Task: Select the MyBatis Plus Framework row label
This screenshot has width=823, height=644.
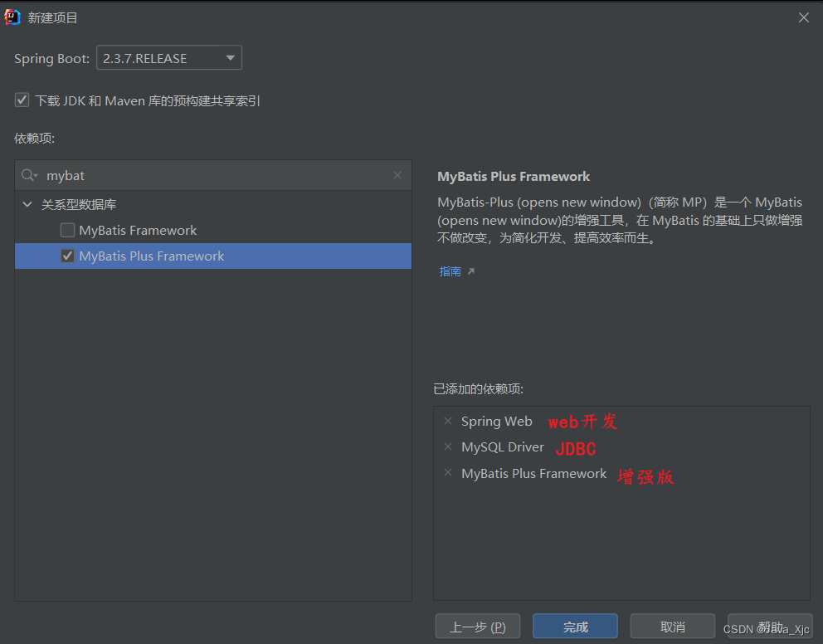Action: pyautogui.click(x=151, y=256)
